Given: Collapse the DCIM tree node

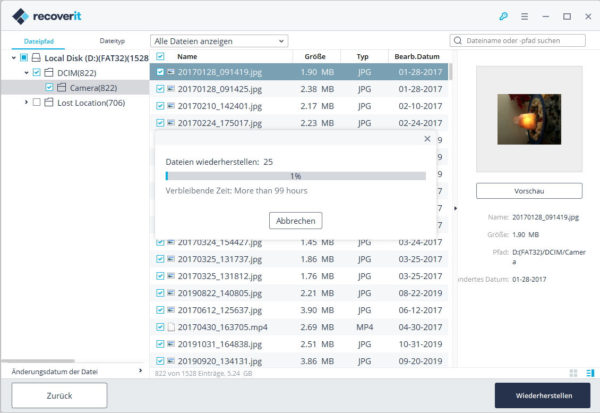Looking at the screenshot, I should pyautogui.click(x=26, y=72).
